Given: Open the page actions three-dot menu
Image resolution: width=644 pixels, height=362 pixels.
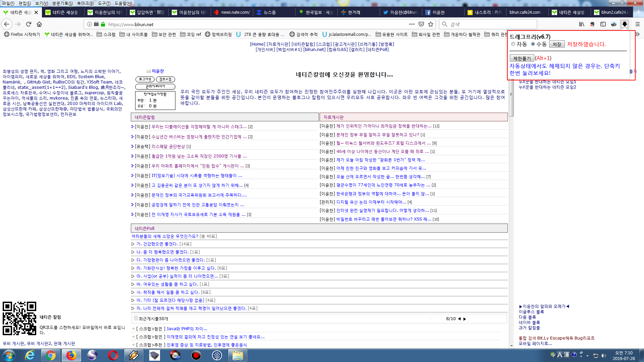Looking at the screenshot, I should [x=412, y=24].
